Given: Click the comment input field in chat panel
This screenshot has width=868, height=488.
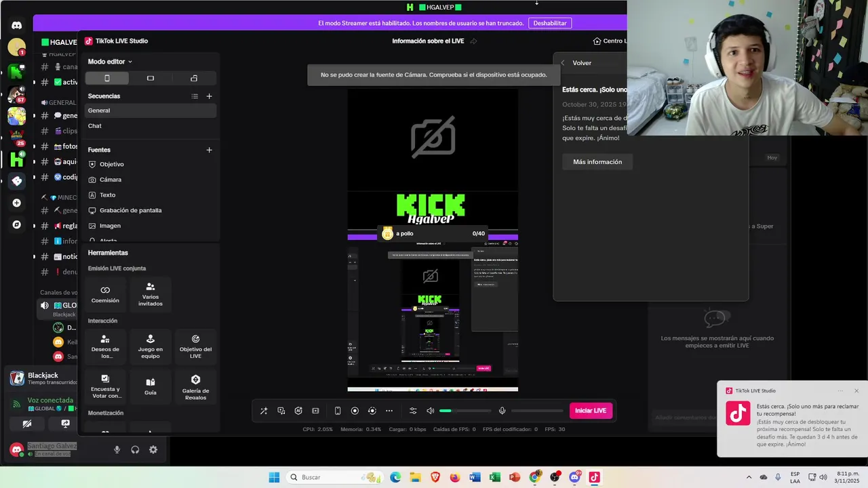Looking at the screenshot, I should 685,418.
